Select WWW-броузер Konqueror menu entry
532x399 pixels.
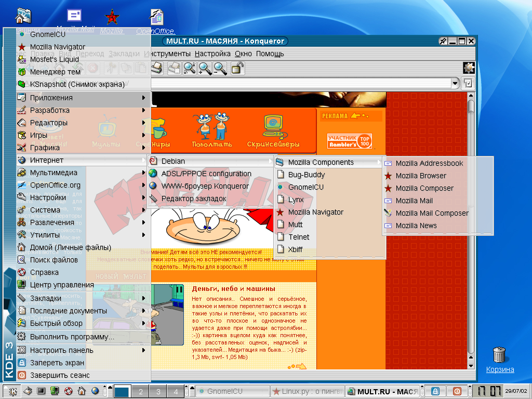(x=211, y=186)
